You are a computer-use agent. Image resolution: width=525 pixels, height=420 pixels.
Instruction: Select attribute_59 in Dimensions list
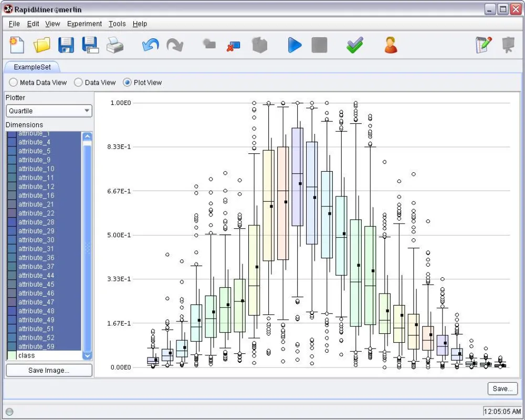coord(44,346)
